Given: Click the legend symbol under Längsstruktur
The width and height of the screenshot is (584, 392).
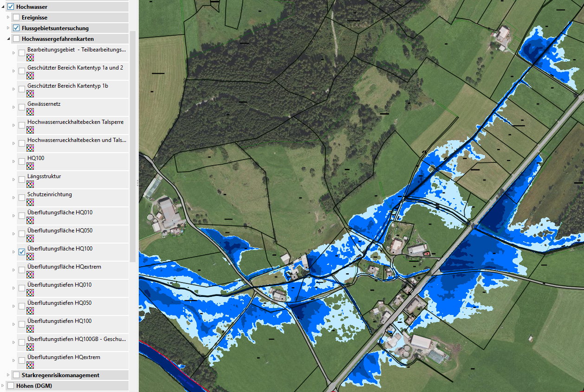Looking at the screenshot, I should click(x=30, y=184).
